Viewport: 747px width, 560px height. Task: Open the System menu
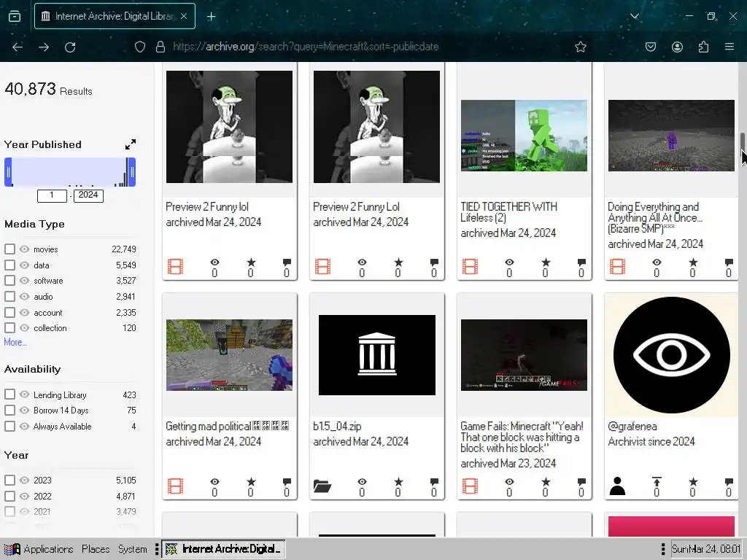pyautogui.click(x=133, y=549)
